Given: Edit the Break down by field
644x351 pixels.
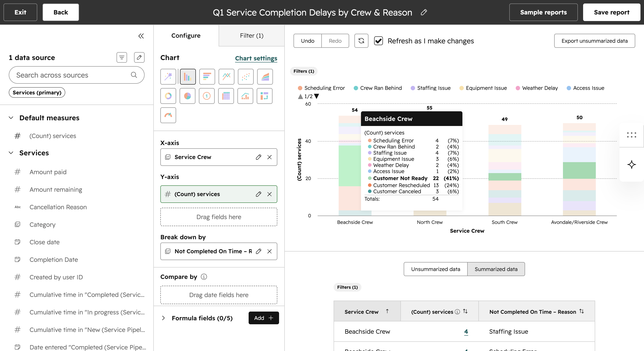Looking at the screenshot, I should [258, 251].
